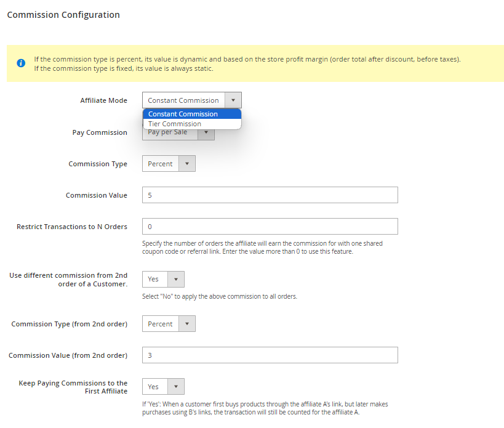Click the Restrict Transactions to N Orders label
Image resolution: width=504 pixels, height=428 pixels.
point(72,227)
